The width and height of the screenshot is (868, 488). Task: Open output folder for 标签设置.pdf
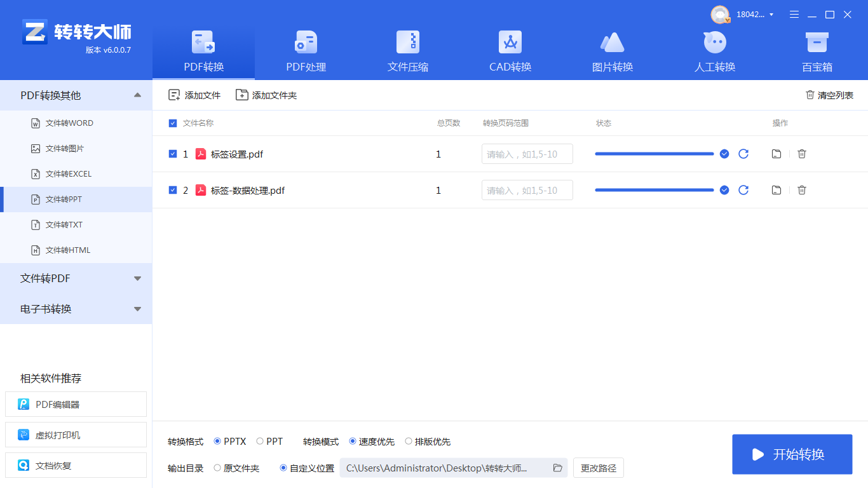coord(776,154)
